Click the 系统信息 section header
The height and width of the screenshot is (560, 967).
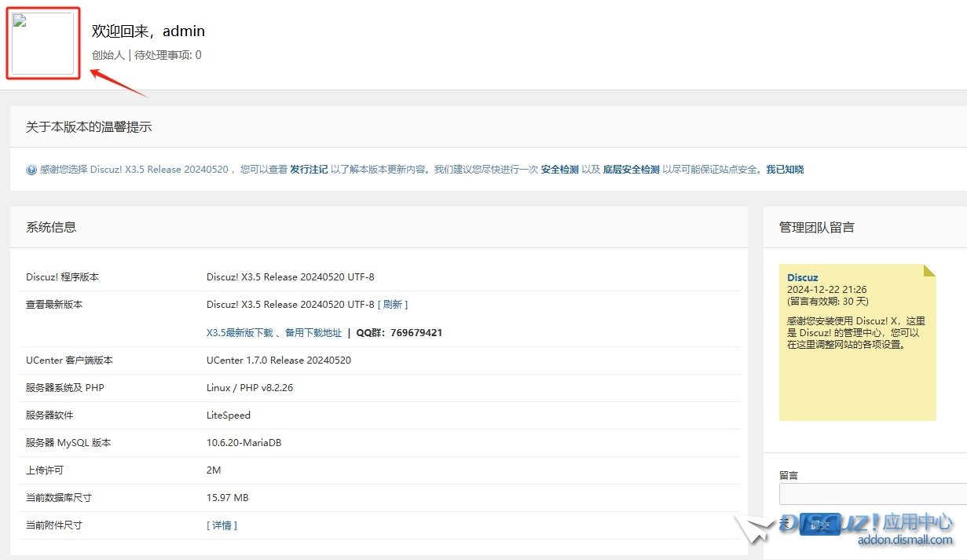51,227
